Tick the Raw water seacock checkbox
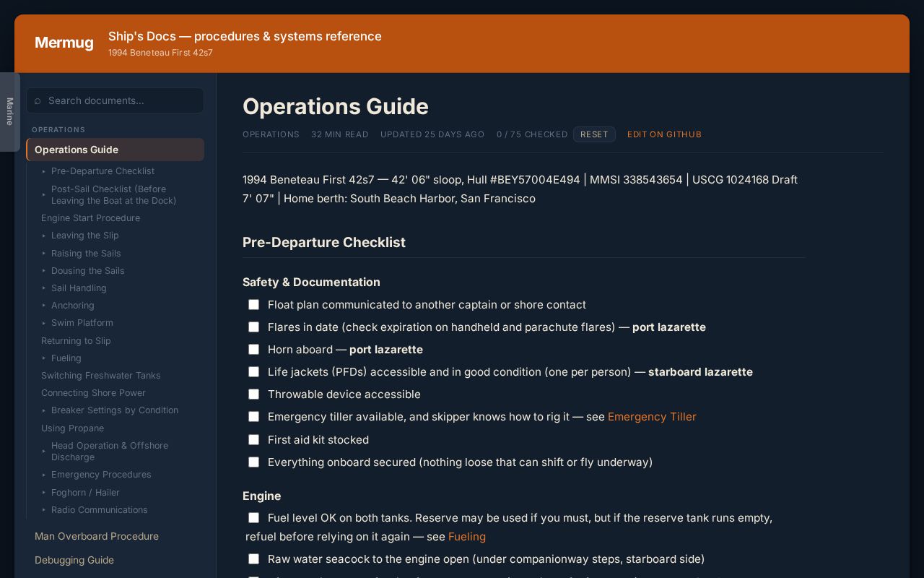Screen dimensions: 924x578 click(253, 559)
